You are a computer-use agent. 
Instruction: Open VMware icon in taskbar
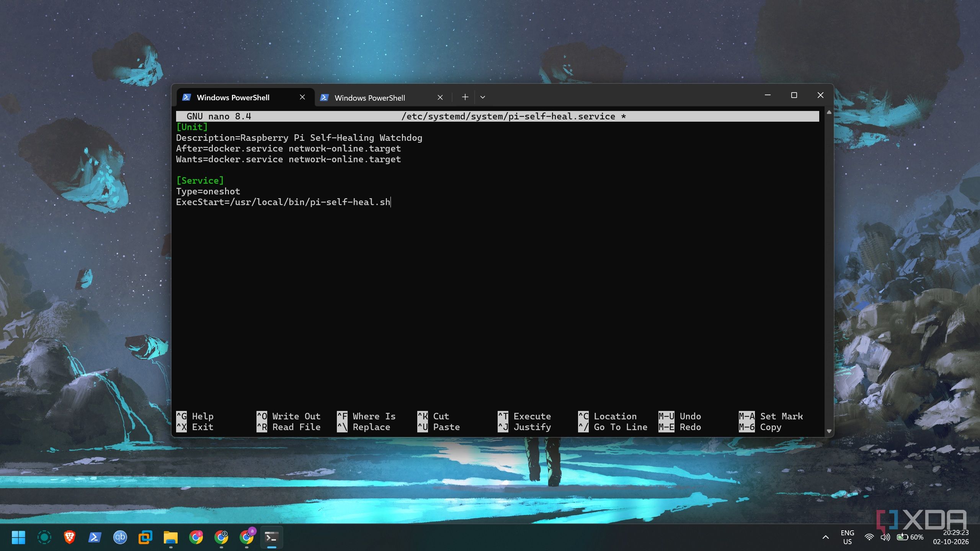point(145,537)
